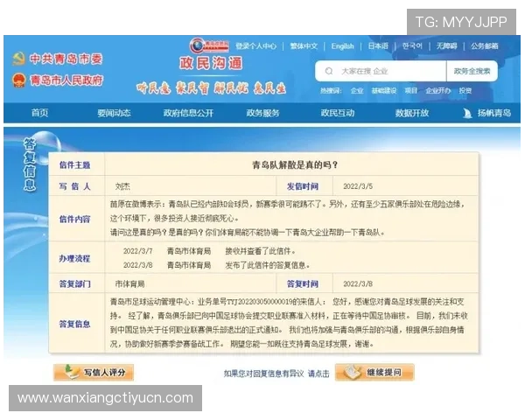
Task: Open 首页 in the navigation bar
Action: pos(39,113)
